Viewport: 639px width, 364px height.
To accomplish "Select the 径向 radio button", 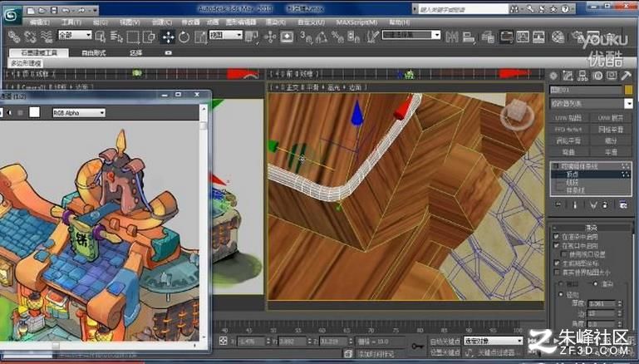I will pos(561,294).
